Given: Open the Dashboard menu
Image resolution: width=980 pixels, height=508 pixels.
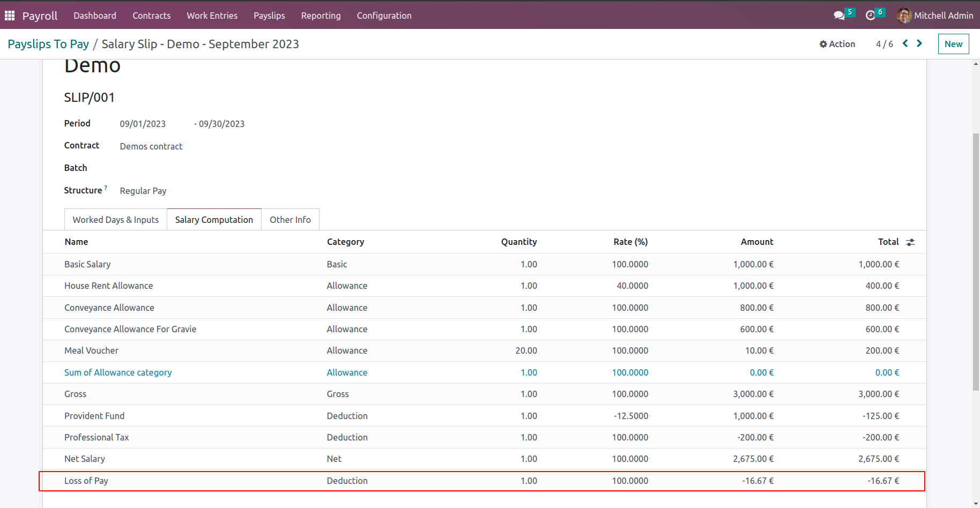Looking at the screenshot, I should click(95, 16).
